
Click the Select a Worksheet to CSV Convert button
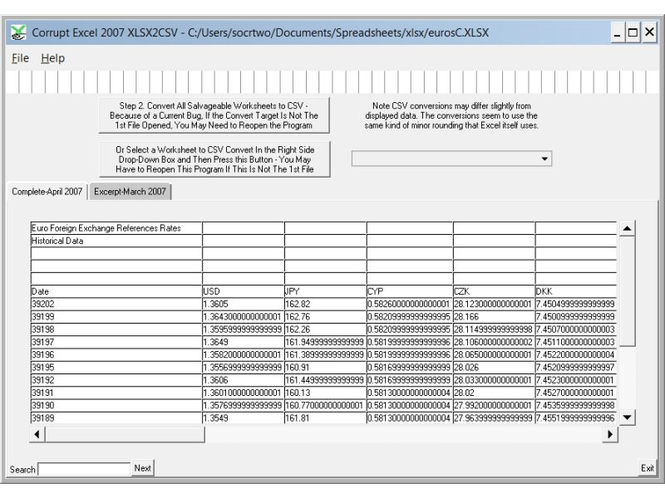click(214, 159)
